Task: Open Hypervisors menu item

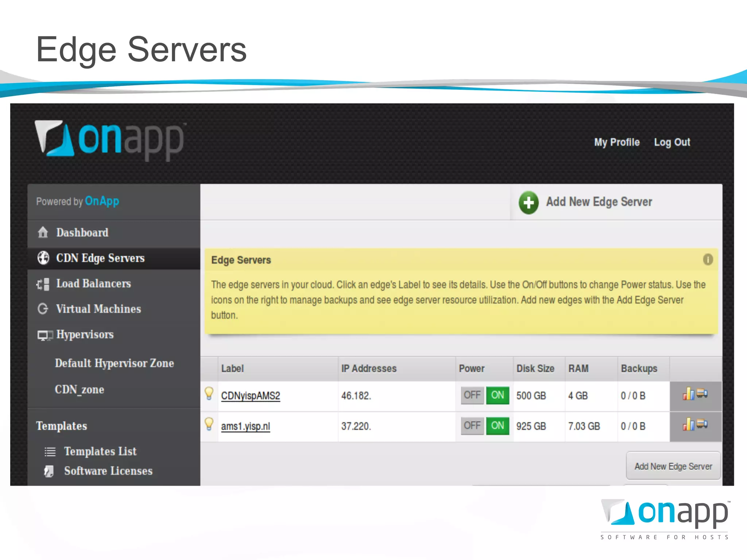Action: point(85,335)
